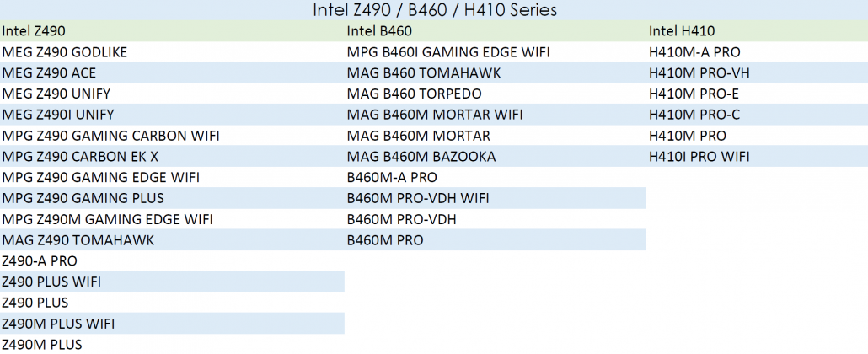868x354 pixels.
Task: Select the MAG Z490 TOMAHAWK cell
Action: (x=78, y=240)
